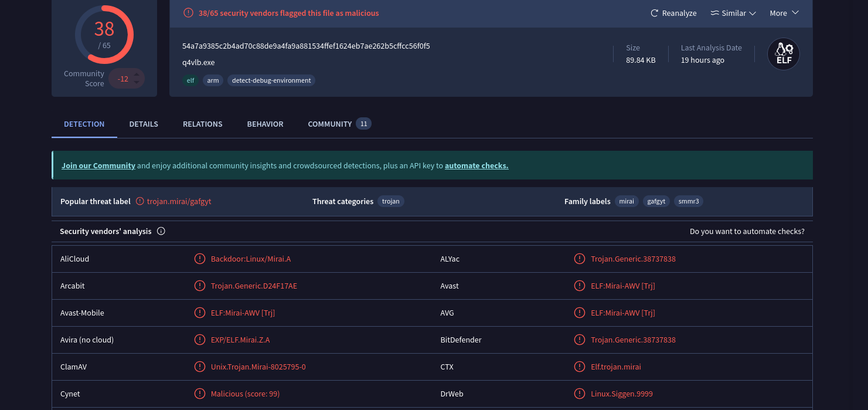
Task: Vote down the community score arrow
Action: click(137, 83)
